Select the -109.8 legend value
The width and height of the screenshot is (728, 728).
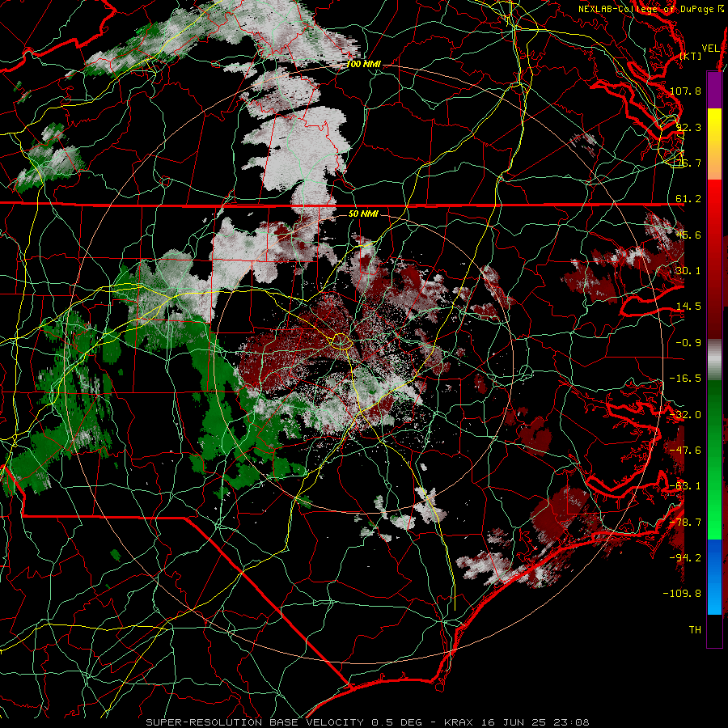pos(682,594)
